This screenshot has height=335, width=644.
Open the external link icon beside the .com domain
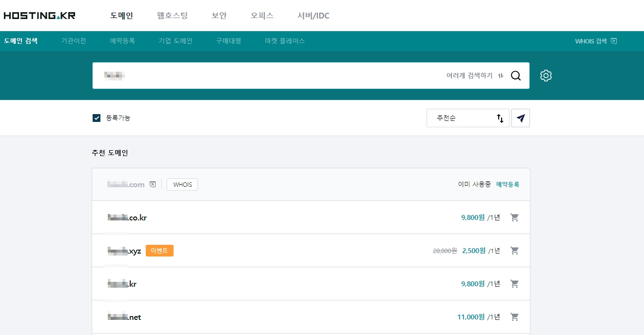[x=153, y=184]
